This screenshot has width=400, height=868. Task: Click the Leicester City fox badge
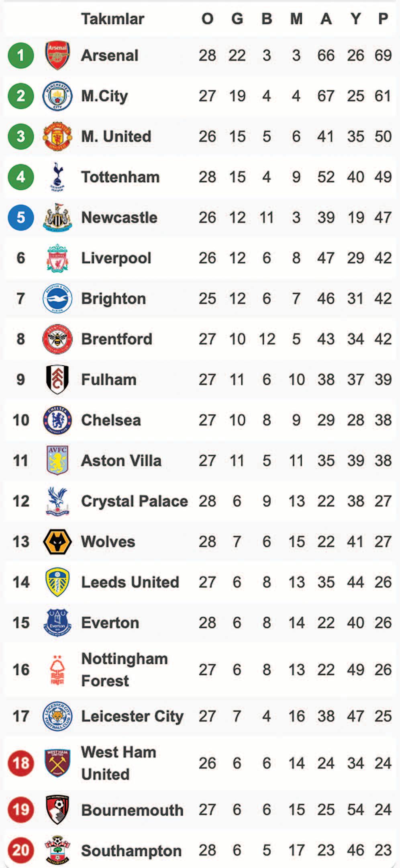57,716
